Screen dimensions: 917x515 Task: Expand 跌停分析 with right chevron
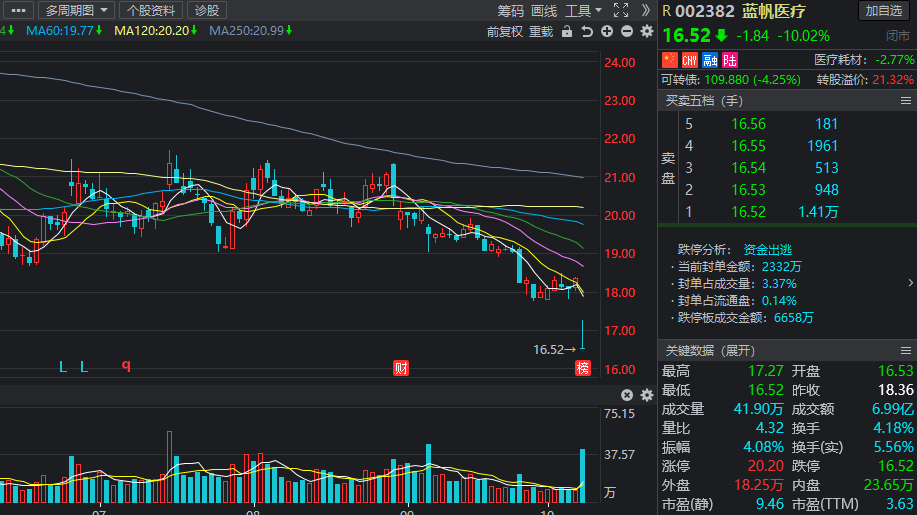coord(911,283)
